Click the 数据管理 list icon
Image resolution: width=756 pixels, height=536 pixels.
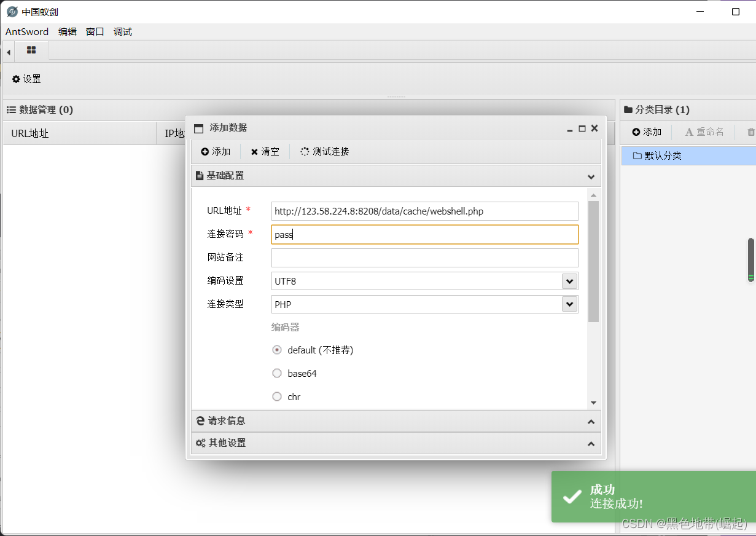[x=11, y=110]
